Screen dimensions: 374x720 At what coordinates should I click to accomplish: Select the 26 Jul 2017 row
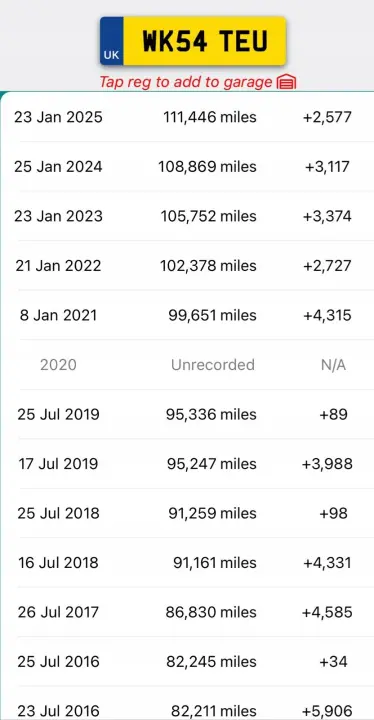187,612
